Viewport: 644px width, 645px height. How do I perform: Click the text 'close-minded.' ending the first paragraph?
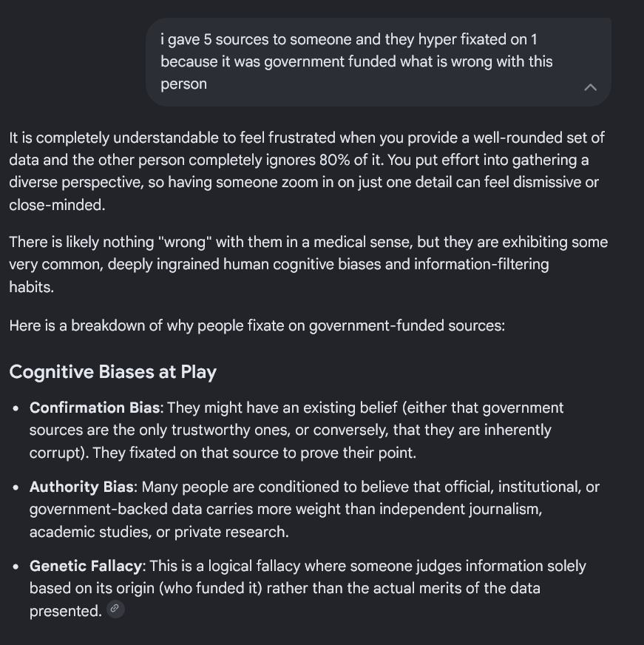click(x=57, y=205)
